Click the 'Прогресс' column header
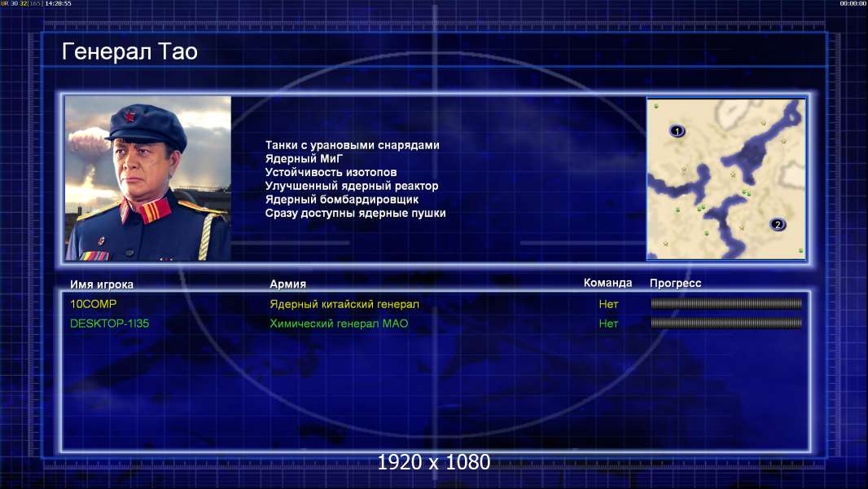The height and width of the screenshot is (489, 868). pos(675,284)
